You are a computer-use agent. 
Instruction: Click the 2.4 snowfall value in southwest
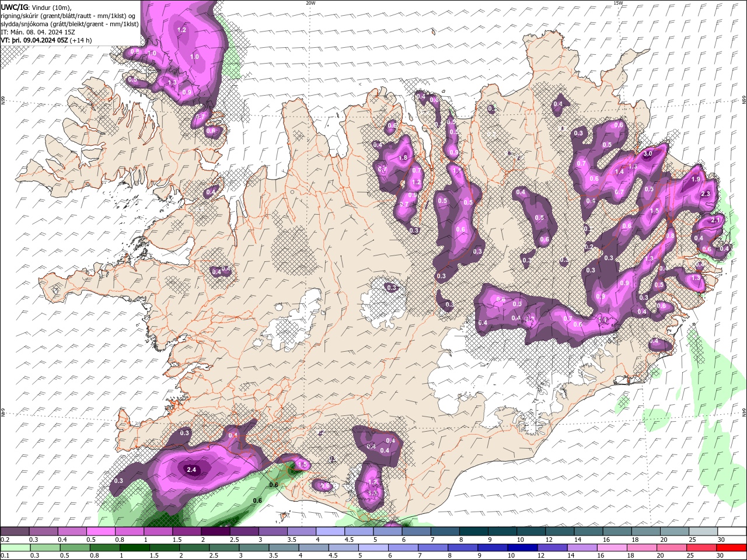tap(191, 470)
